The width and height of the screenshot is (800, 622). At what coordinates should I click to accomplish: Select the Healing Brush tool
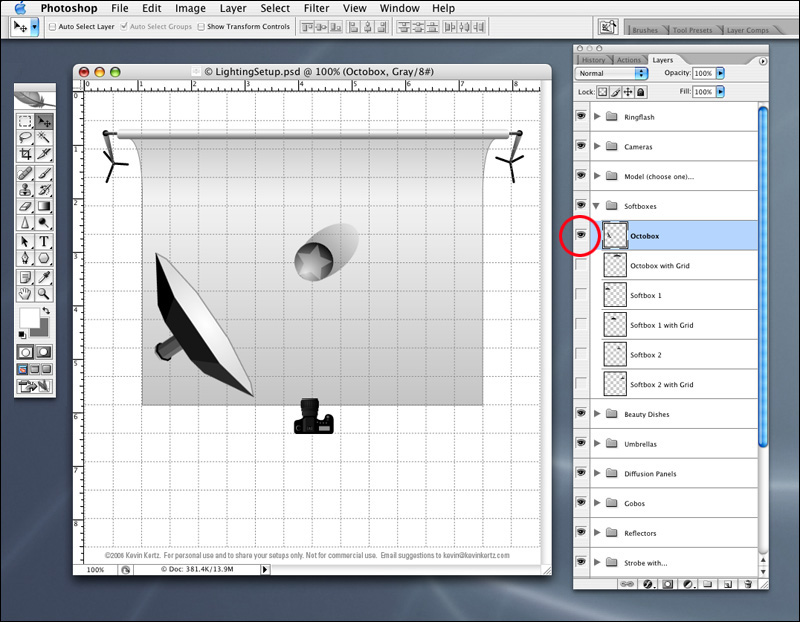(25, 173)
